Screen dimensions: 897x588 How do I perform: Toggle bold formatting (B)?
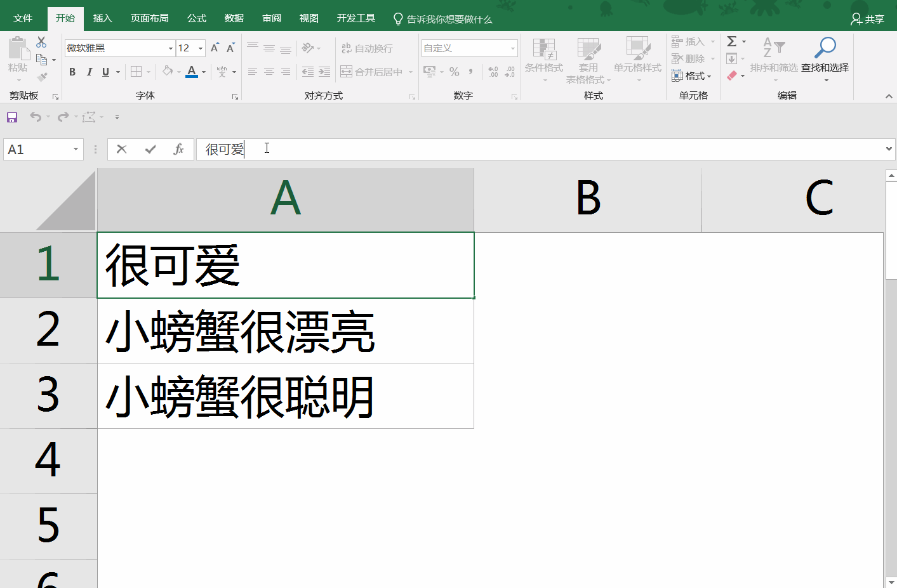[x=72, y=72]
